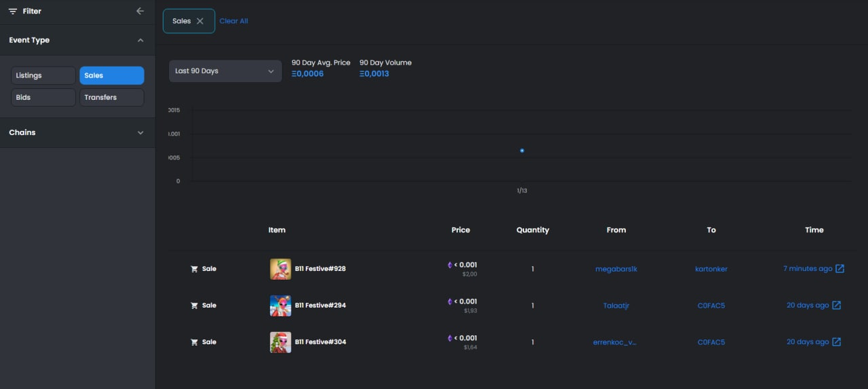Click the Price column header

pos(460,230)
